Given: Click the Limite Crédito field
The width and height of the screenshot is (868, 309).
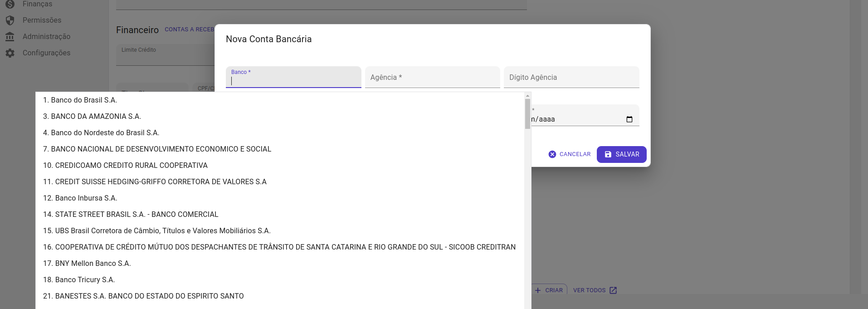Looking at the screenshot, I should (165, 55).
